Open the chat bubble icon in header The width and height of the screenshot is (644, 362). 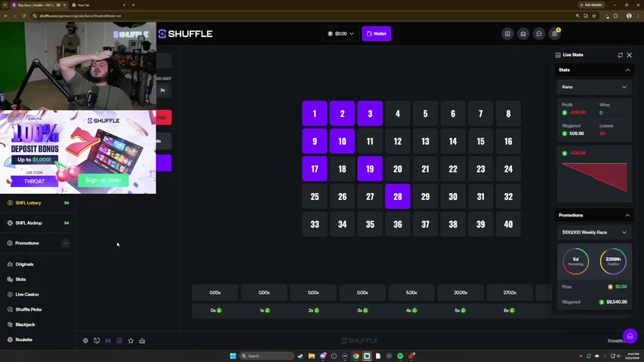539,34
